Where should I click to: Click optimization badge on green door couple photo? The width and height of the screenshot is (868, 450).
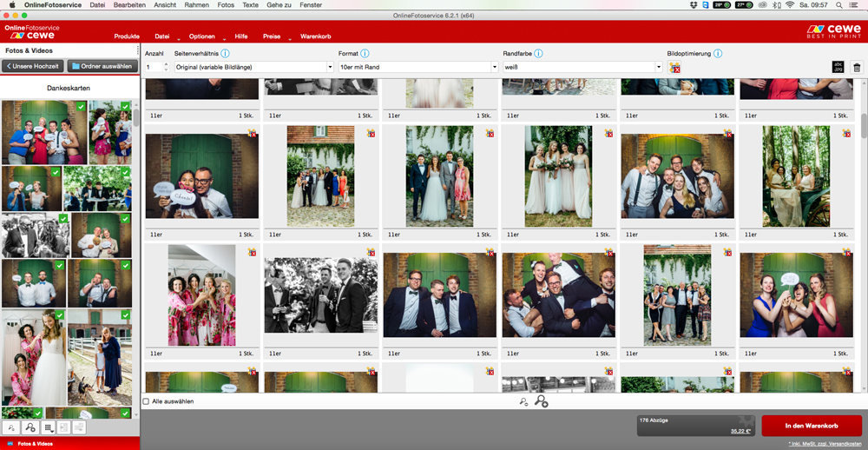[x=252, y=133]
